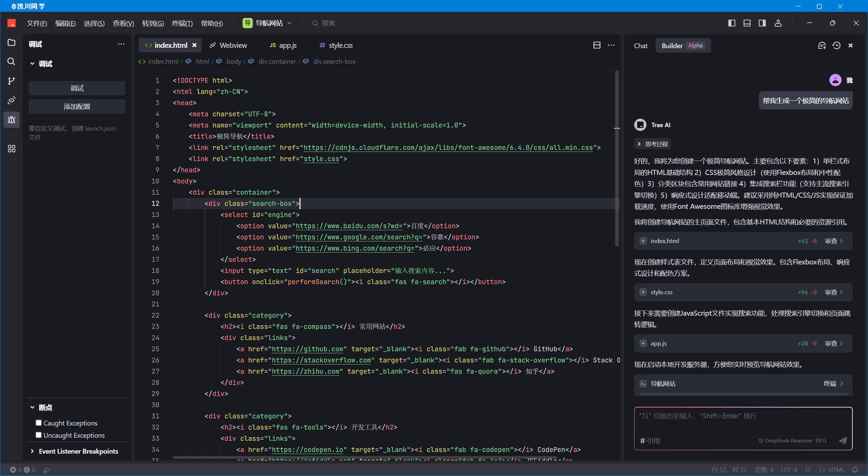Open the source control sidebar icon
This screenshot has width=868, height=476.
[x=12, y=81]
